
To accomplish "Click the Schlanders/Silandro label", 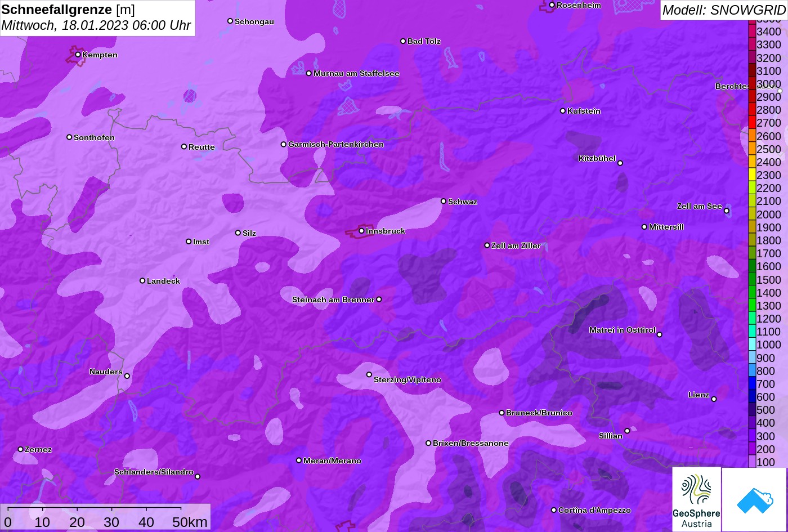I will coord(154,472).
